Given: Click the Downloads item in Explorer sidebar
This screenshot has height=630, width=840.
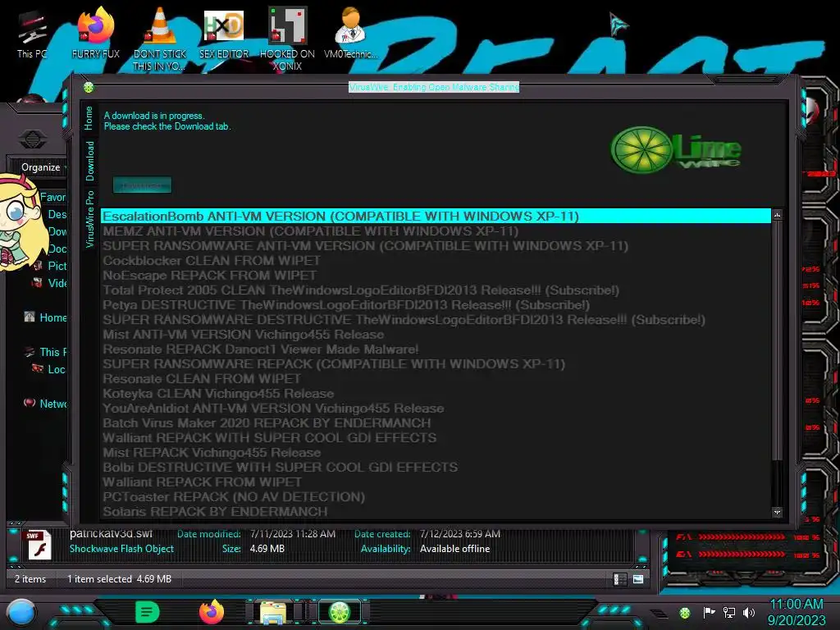Looking at the screenshot, I should pyautogui.click(x=57, y=231).
